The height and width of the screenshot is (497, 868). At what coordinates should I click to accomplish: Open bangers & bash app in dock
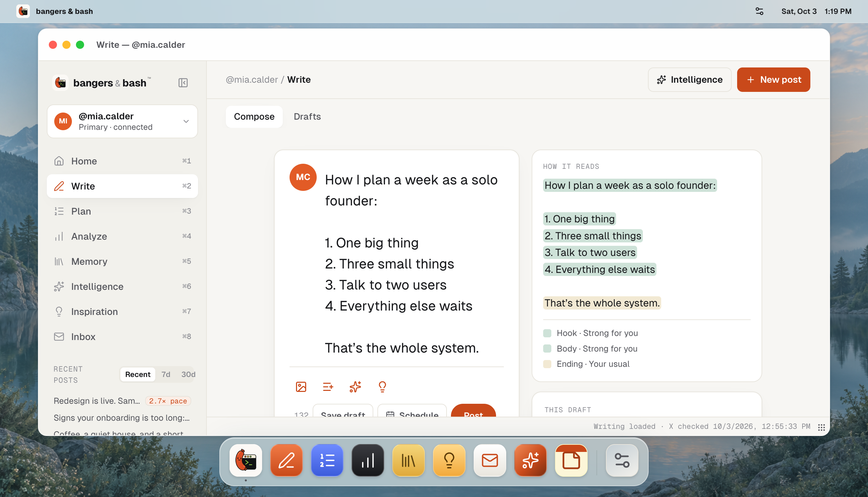tap(246, 460)
